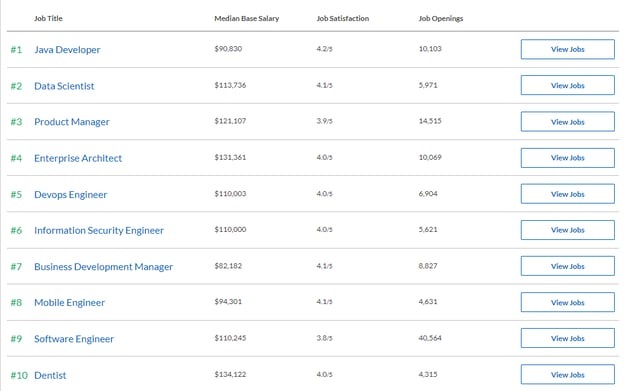The width and height of the screenshot is (624, 391).
Task: Click View Jobs for Business Development Manager
Action: [x=567, y=266]
